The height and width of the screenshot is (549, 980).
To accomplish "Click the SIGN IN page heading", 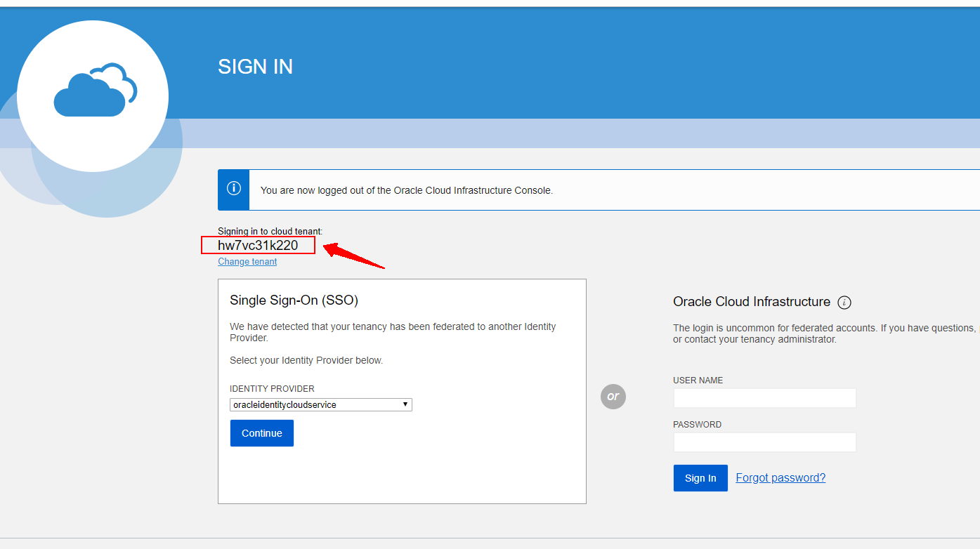I will pos(255,67).
